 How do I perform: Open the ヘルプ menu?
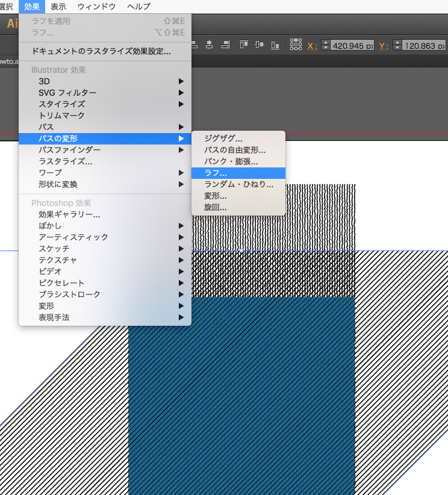pos(138,6)
